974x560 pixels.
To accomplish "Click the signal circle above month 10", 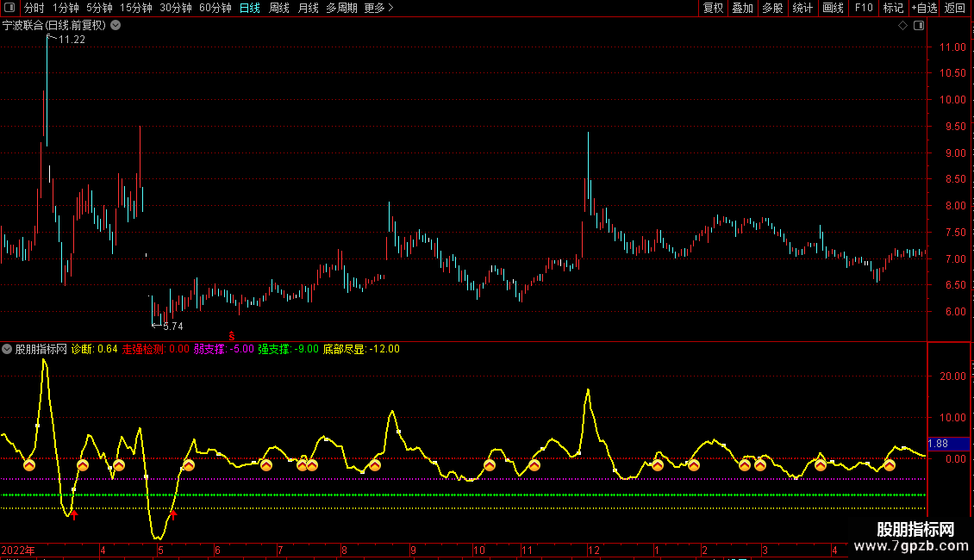I will click(x=490, y=465).
